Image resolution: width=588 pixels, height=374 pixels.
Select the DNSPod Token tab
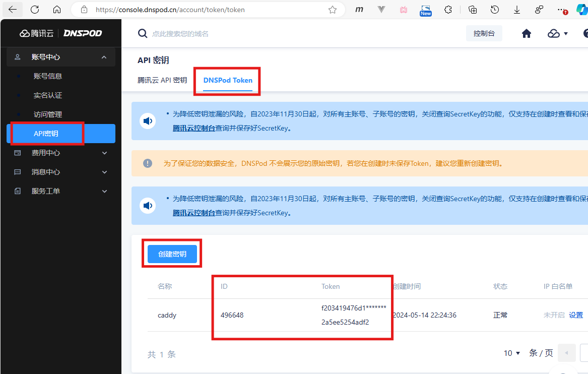pos(228,80)
